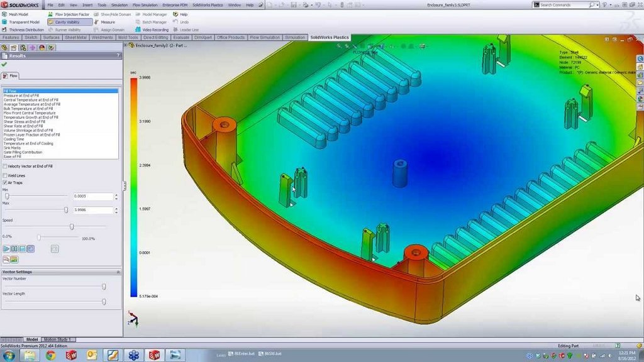The image size is (644, 362).
Task: Open Google Chrome from the taskbar
Action: 50,355
